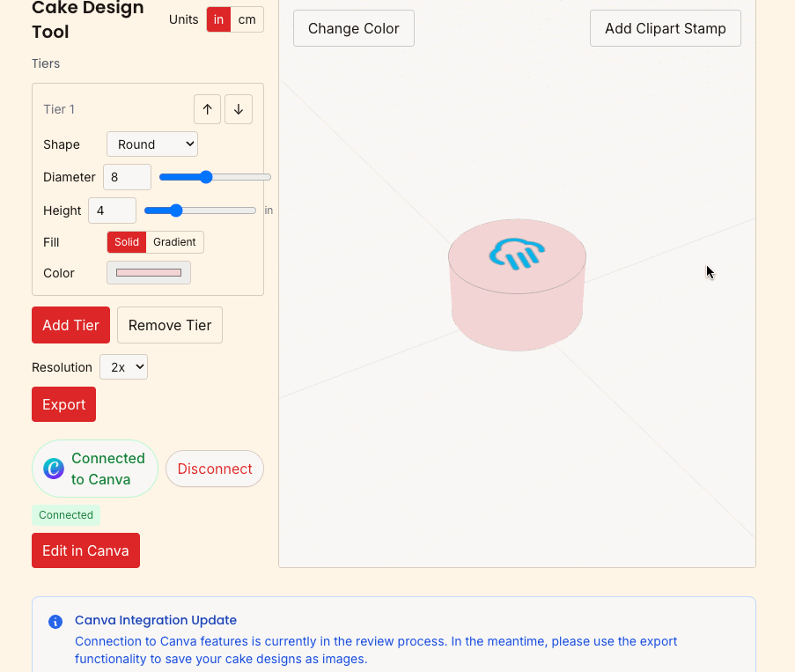Viewport: 795px width, 672px height.
Task: Choose Solid fill option
Action: [126, 242]
